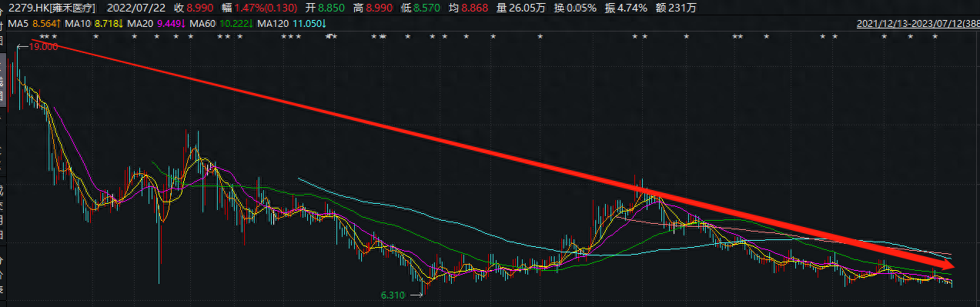
Task: Click the average price 均 8.868
Action: coord(469,8)
